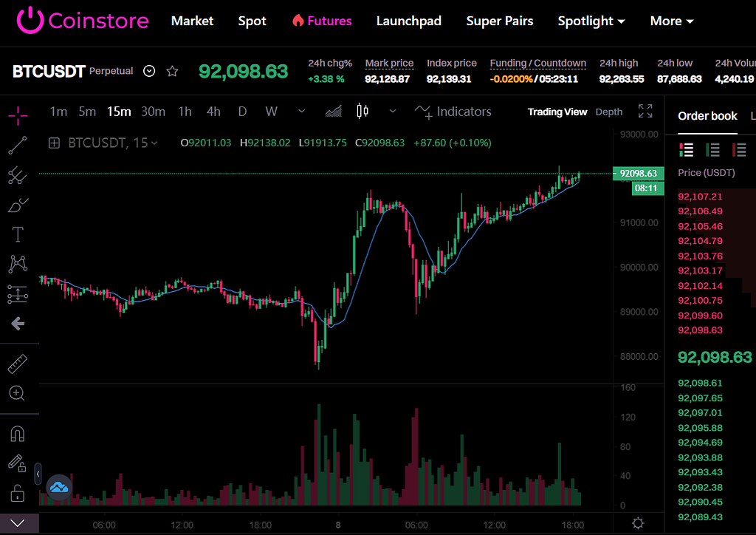The height and width of the screenshot is (535, 756).
Task: Expand the Spotlight dropdown menu
Action: 591,21
